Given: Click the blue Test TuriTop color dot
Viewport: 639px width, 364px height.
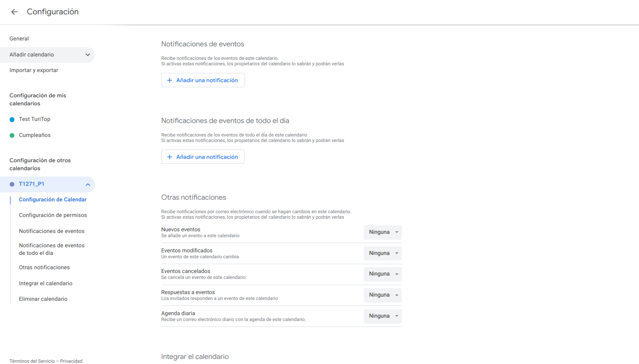Looking at the screenshot, I should [12, 120].
